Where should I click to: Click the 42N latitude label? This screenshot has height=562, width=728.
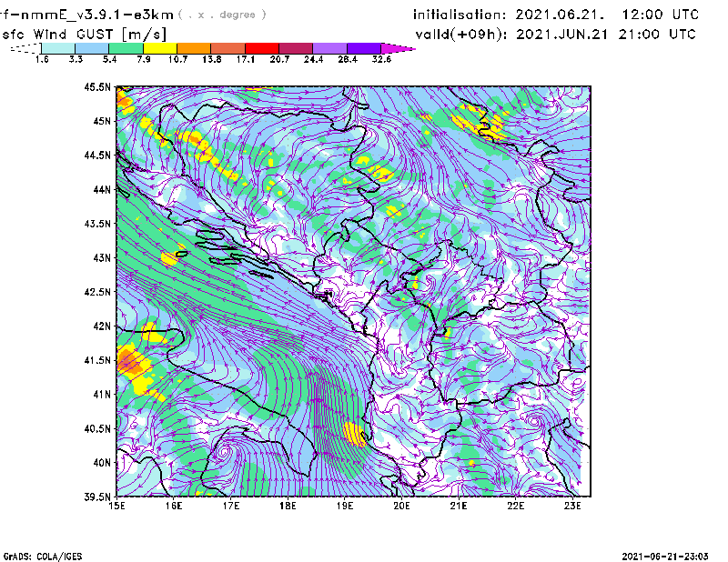102,326
